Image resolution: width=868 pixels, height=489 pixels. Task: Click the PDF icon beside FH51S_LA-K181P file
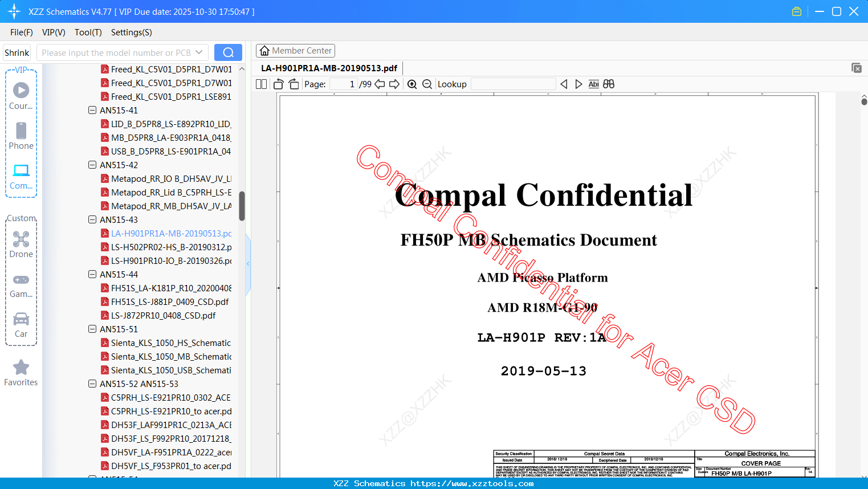[105, 288]
